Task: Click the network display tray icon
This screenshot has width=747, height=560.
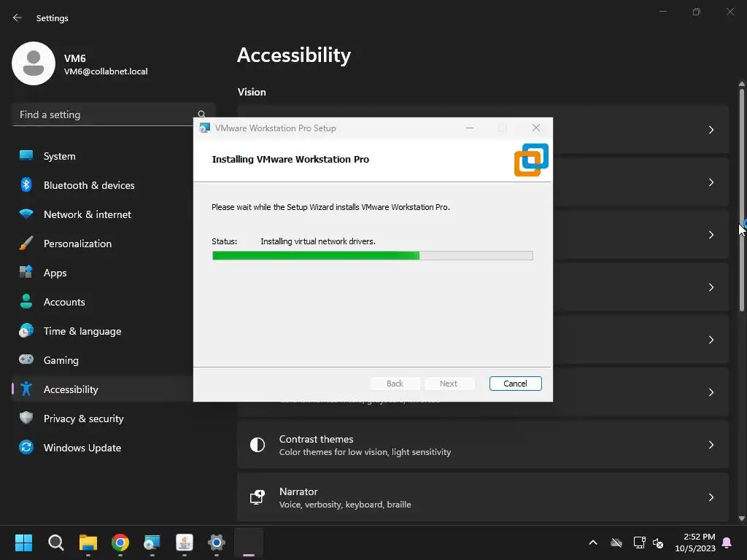Action: click(639, 542)
